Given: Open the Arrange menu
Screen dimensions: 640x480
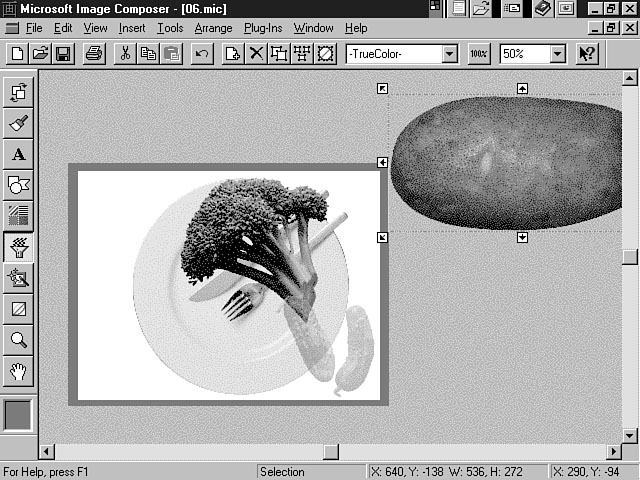Looking at the screenshot, I should coord(213,28).
